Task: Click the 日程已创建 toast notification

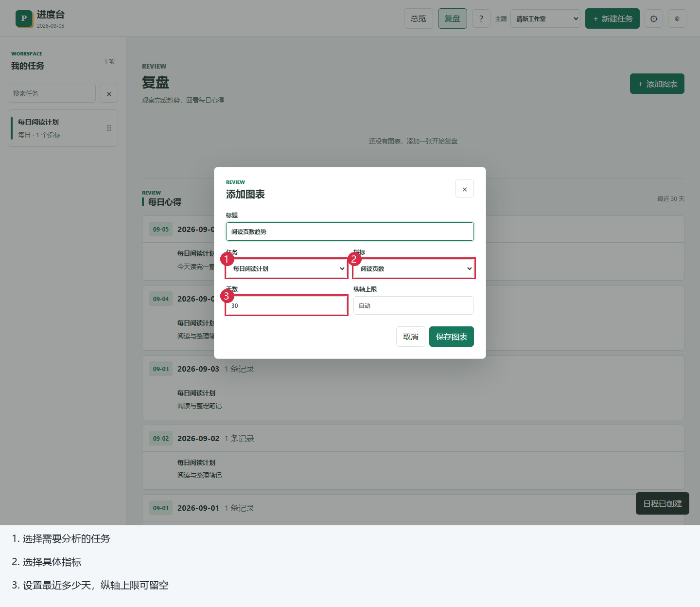Action: 663,503
